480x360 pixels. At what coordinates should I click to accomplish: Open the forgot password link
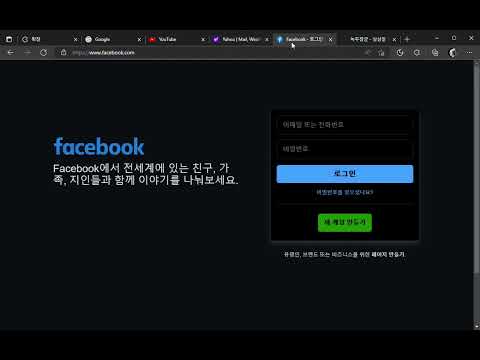345,192
